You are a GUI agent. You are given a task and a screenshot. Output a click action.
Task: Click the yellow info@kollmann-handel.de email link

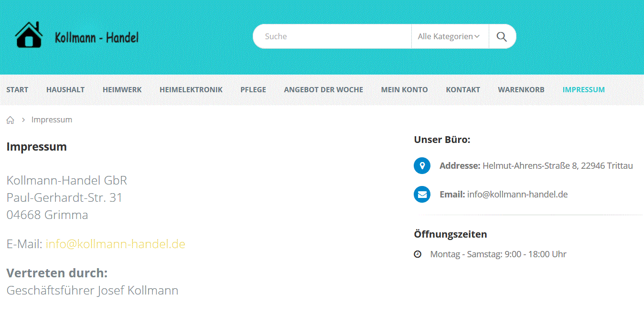116,244
